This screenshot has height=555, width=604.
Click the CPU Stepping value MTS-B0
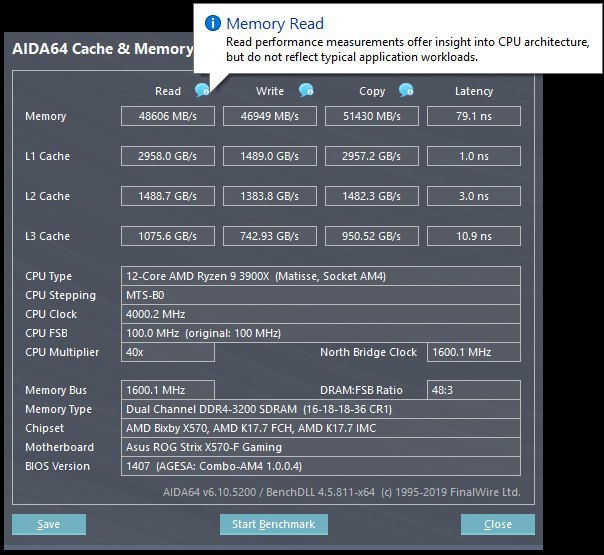(321, 295)
